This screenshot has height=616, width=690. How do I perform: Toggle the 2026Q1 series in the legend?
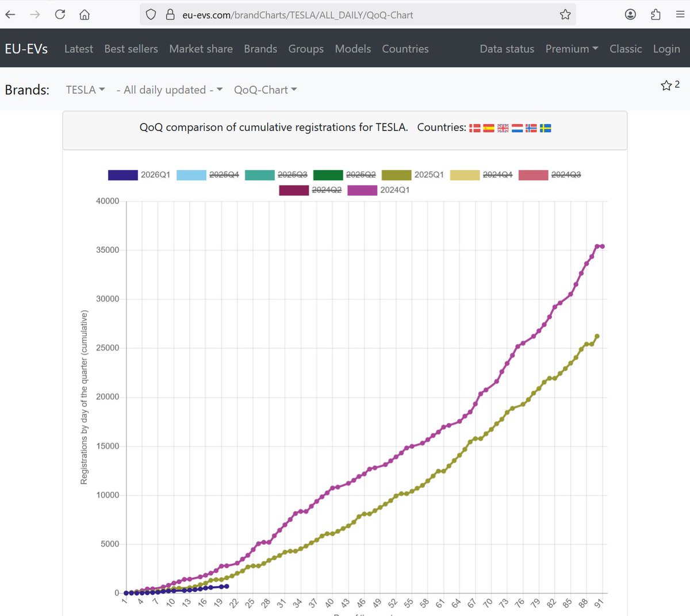tap(139, 175)
